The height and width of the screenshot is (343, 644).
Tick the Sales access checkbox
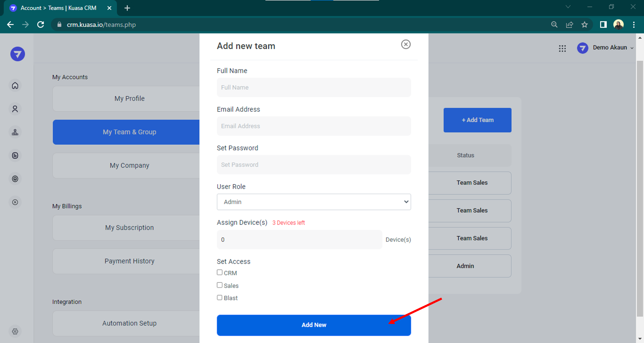pos(220,285)
